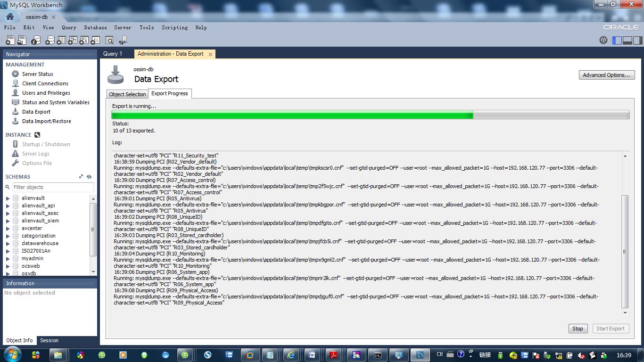Expand the alienvault_api schema
The image size is (644, 362).
[x=8, y=206]
